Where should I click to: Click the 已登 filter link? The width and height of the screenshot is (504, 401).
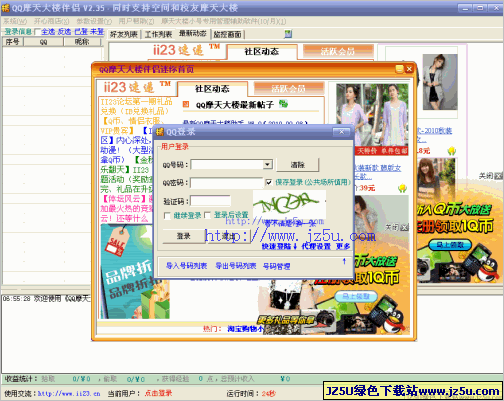tap(81, 32)
